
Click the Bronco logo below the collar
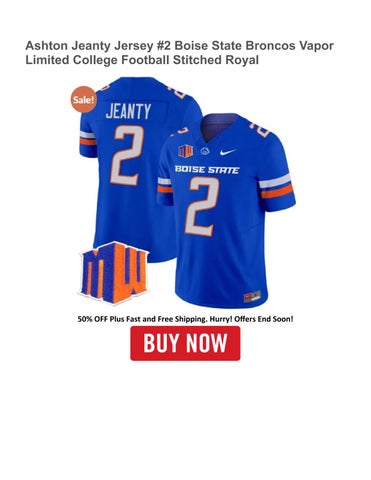pyautogui.click(x=205, y=151)
